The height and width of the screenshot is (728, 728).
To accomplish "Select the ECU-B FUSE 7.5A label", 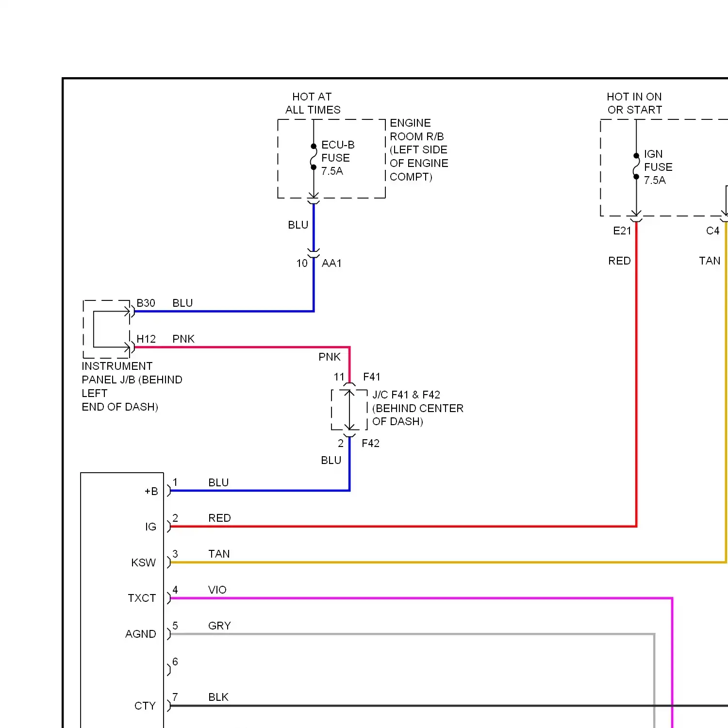I will point(338,158).
